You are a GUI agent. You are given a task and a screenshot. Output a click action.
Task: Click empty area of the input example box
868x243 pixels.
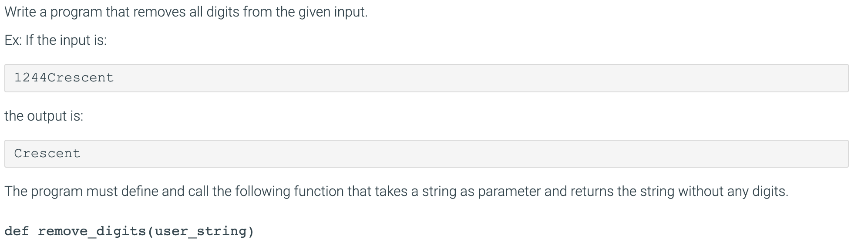pos(479,78)
